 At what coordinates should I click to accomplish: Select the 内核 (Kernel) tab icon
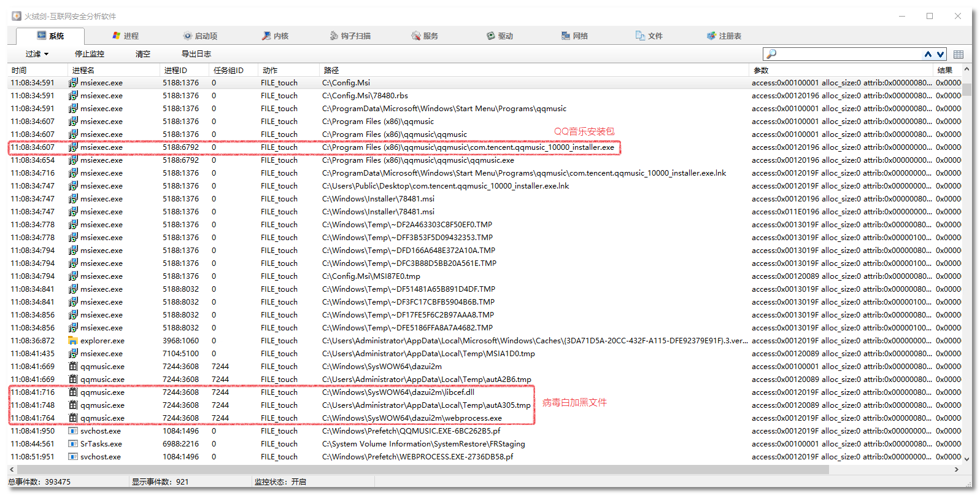tap(266, 36)
